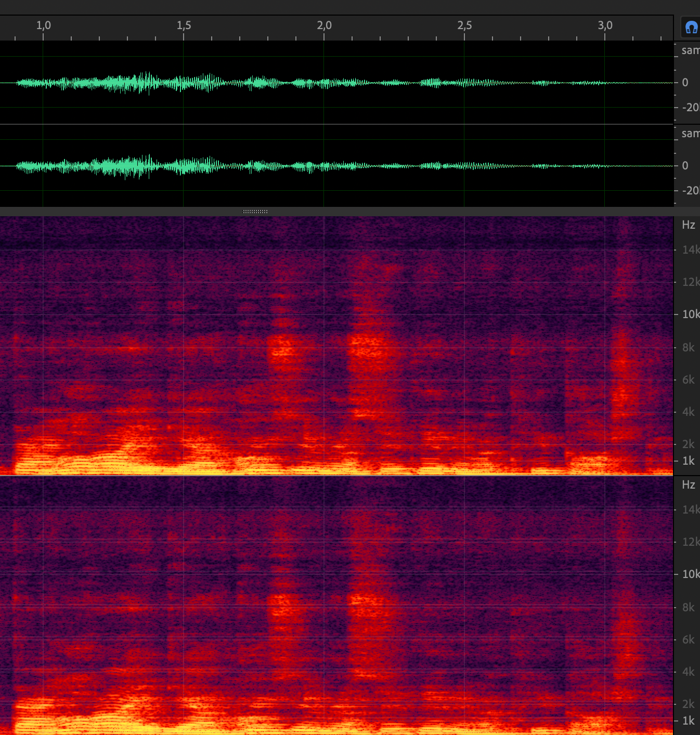The width and height of the screenshot is (700, 735).
Task: Click the top channel's sample units label
Action: [690, 50]
